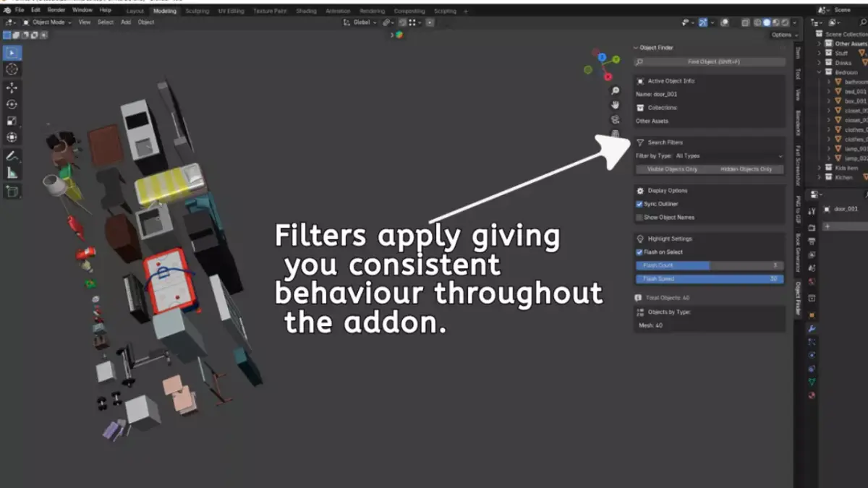The height and width of the screenshot is (488, 868).
Task: Open the viewport Select menu
Action: click(106, 22)
